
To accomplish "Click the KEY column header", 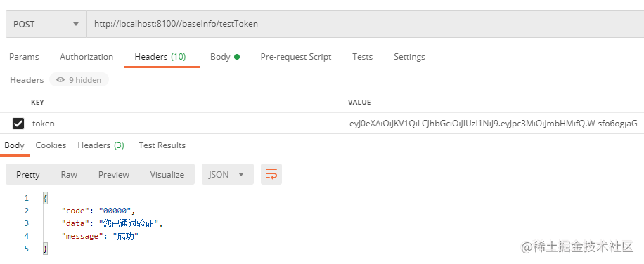I will pyautogui.click(x=37, y=102).
